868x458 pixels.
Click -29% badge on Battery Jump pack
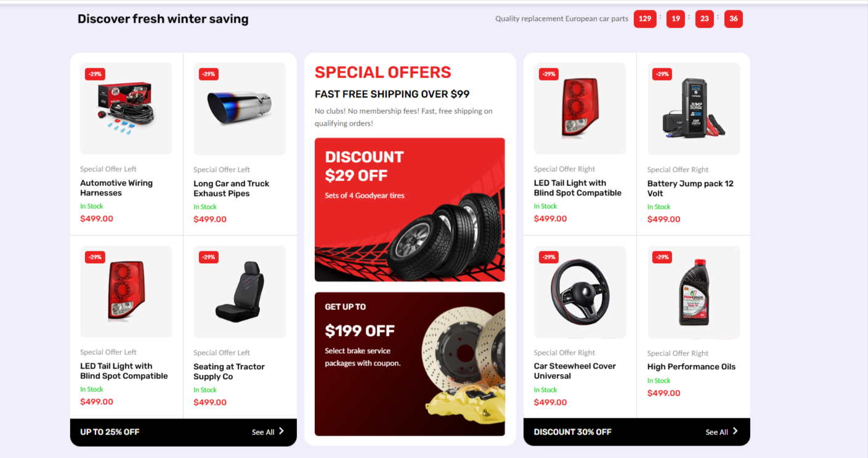pos(662,74)
